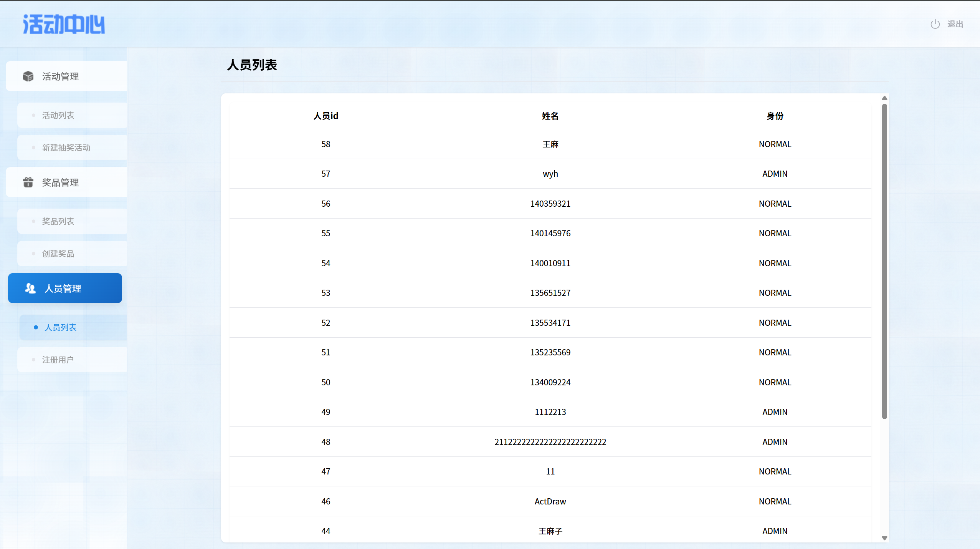Toggle the 人员管理 menu section

click(63, 289)
